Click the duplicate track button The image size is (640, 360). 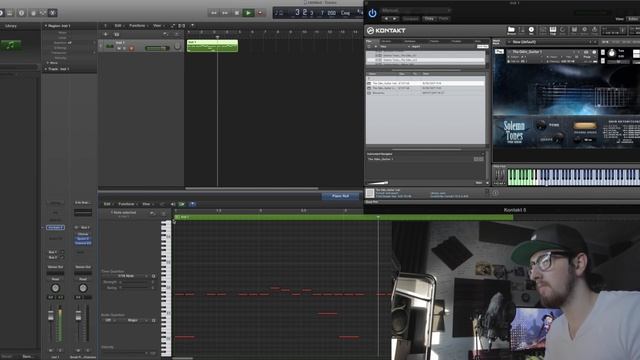[x=116, y=34]
